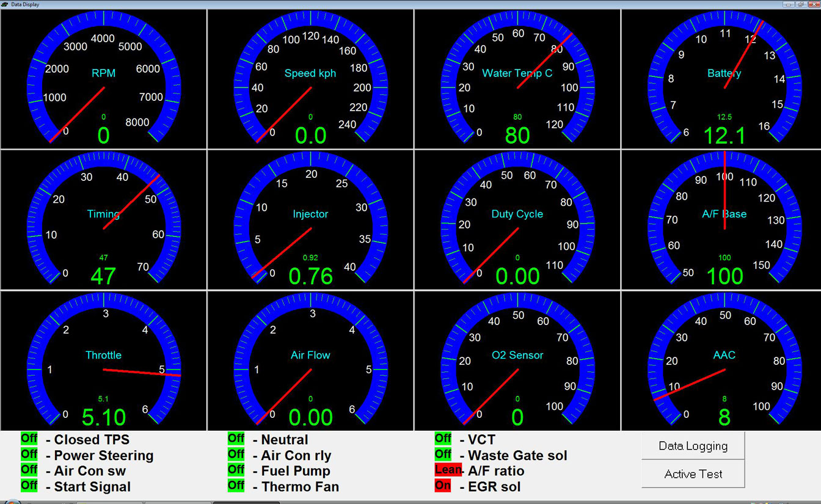Screen dimensions: 821x504
Task: Select the Timing gauge
Action: [x=104, y=220]
